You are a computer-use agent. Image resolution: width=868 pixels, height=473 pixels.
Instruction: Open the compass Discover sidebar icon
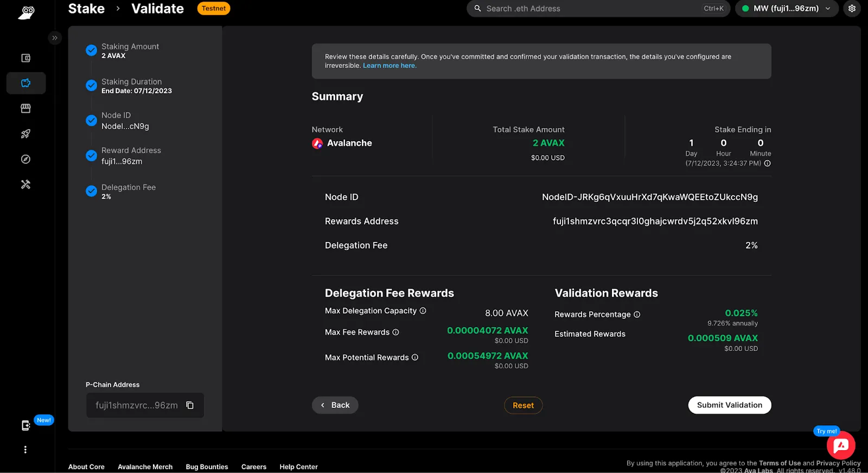coord(25,159)
